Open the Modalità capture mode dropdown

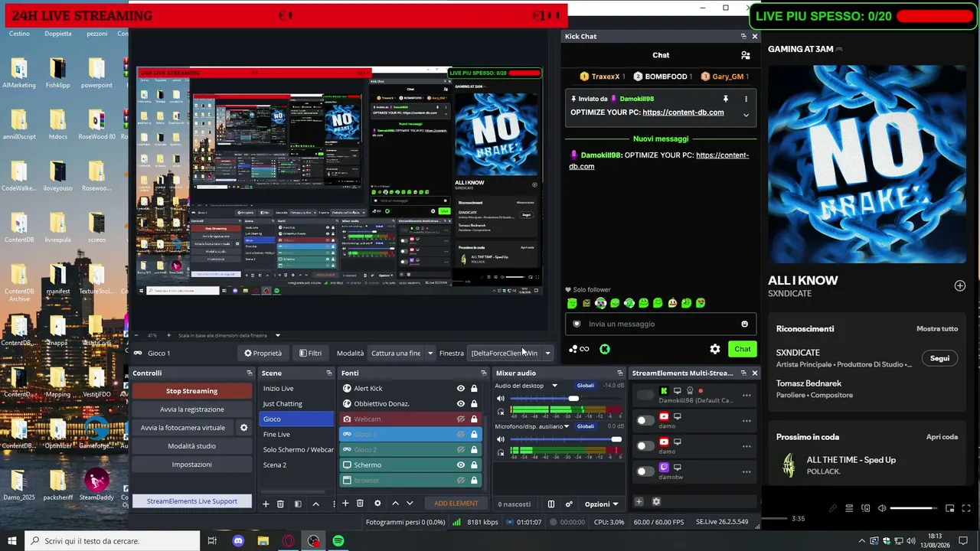click(x=402, y=353)
